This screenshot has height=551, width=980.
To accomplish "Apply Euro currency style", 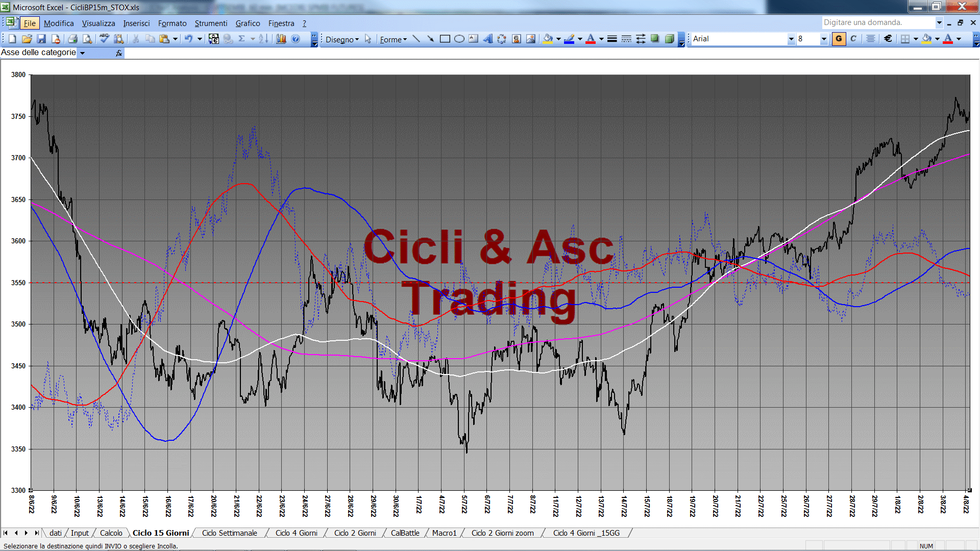I will pyautogui.click(x=888, y=39).
